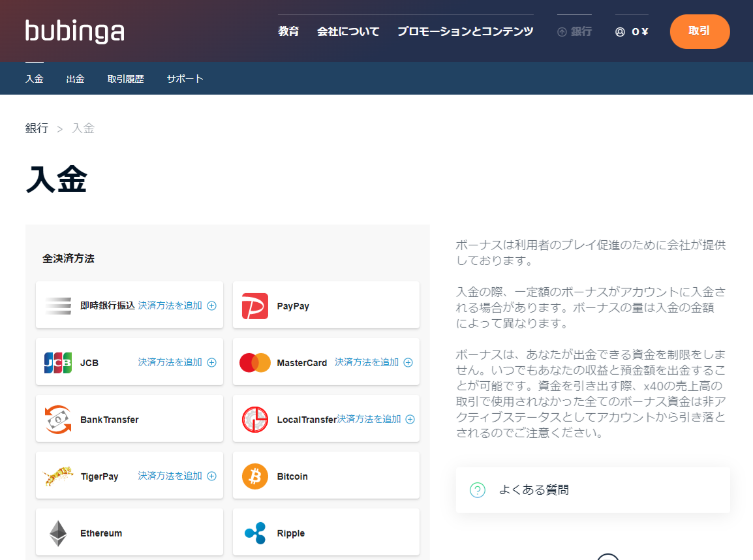
Task: Click the account profile icon
Action: coord(620,32)
